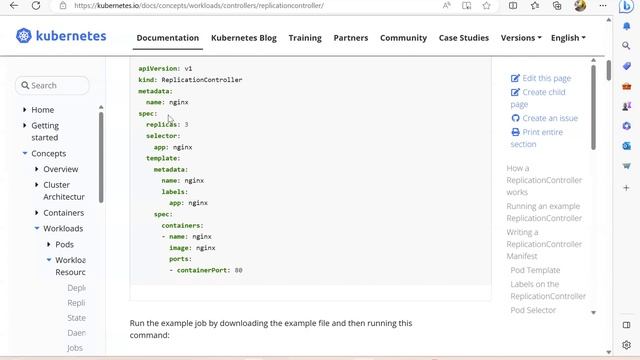The image size is (640, 360).
Task: Click the table of contents scrollbar thumb
Action: pos(593,107)
